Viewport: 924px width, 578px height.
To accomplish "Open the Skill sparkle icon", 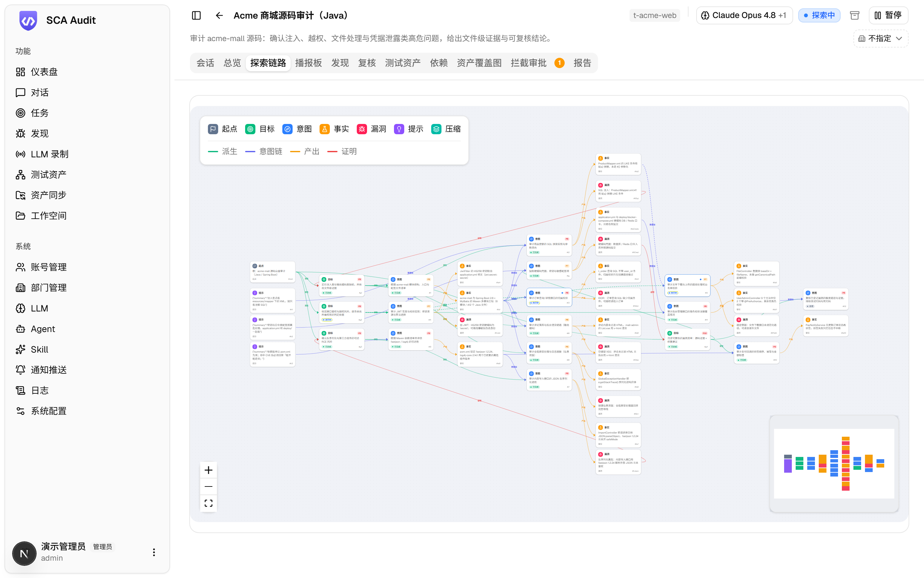I will tap(20, 349).
